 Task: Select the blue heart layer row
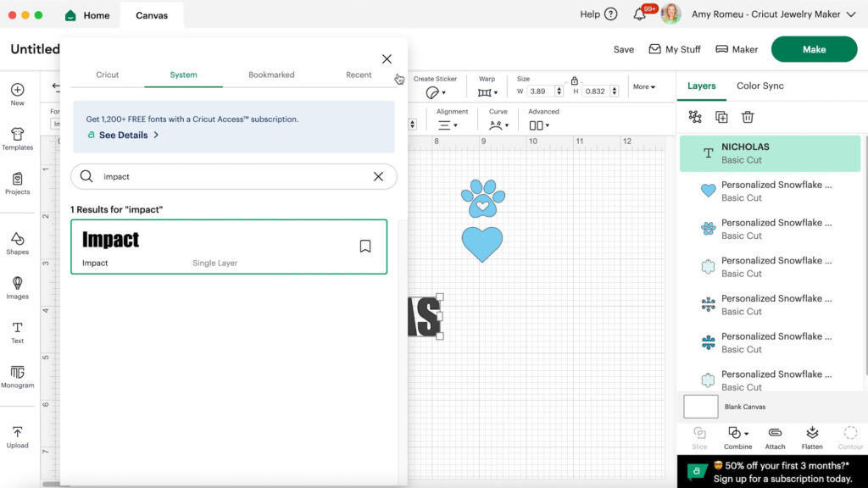tap(770, 191)
